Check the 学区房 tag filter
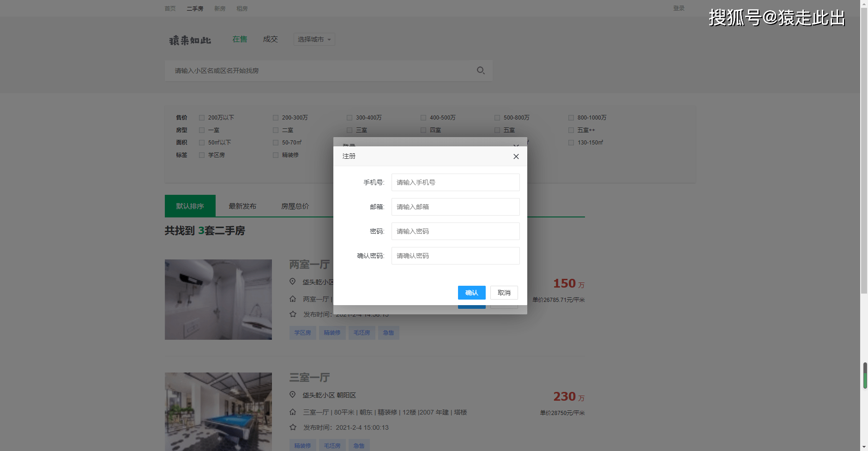The image size is (868, 451). [202, 155]
